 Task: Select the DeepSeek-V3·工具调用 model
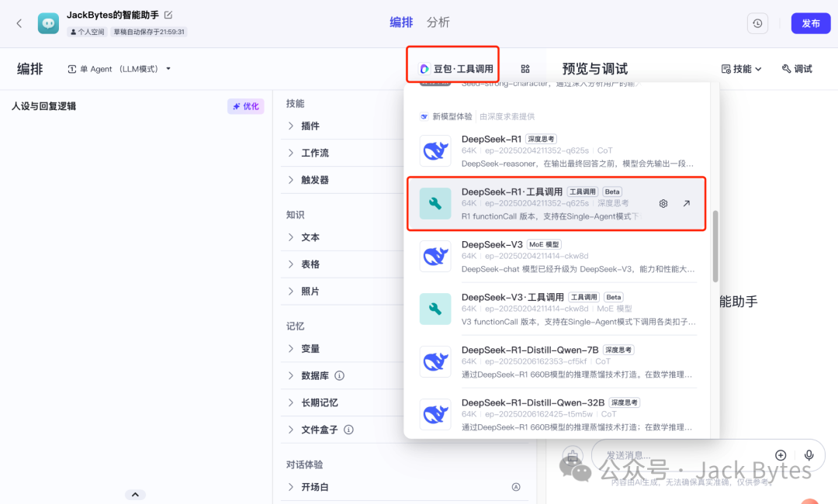[x=557, y=309]
